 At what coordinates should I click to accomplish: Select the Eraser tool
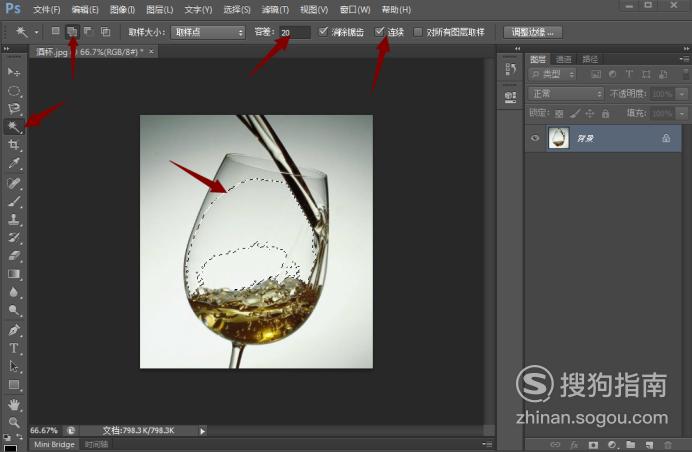pos(14,256)
